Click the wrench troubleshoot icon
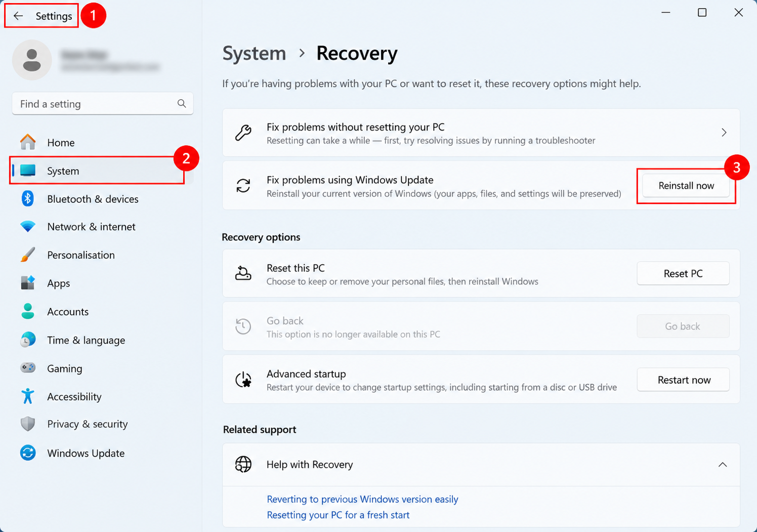Image resolution: width=757 pixels, height=532 pixels. [243, 133]
